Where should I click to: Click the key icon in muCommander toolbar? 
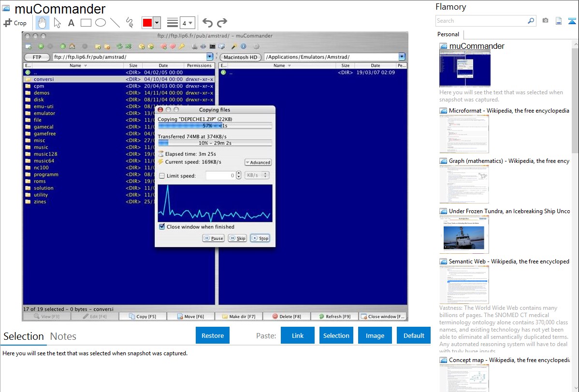coord(182,46)
